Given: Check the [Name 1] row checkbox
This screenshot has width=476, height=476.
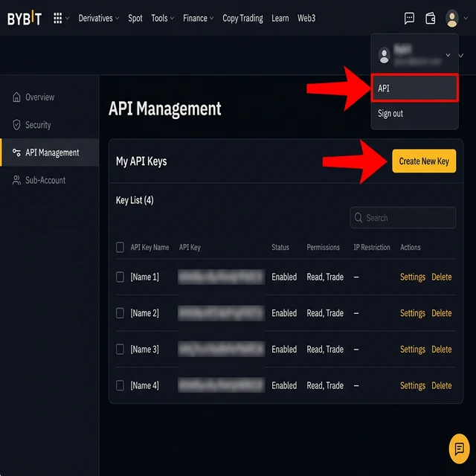Looking at the screenshot, I should (x=120, y=277).
